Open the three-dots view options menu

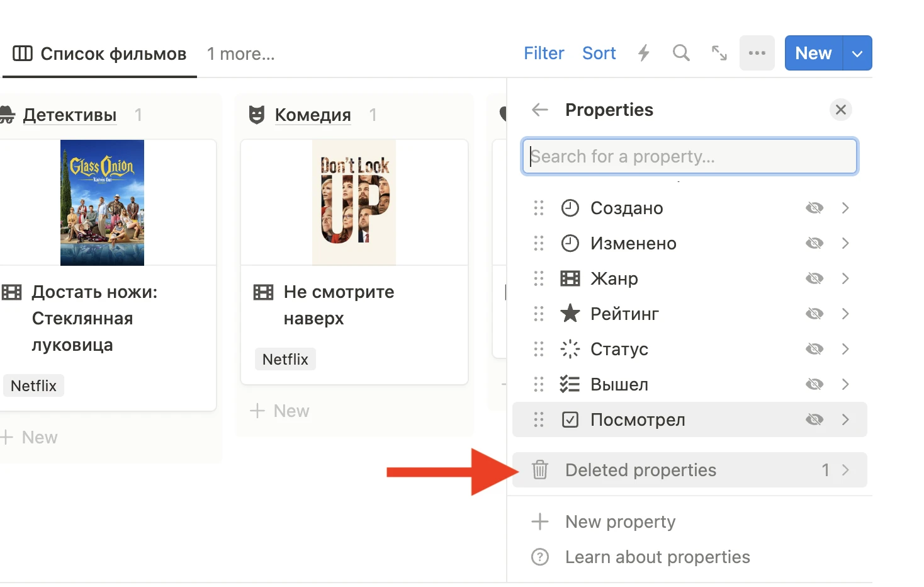(757, 53)
